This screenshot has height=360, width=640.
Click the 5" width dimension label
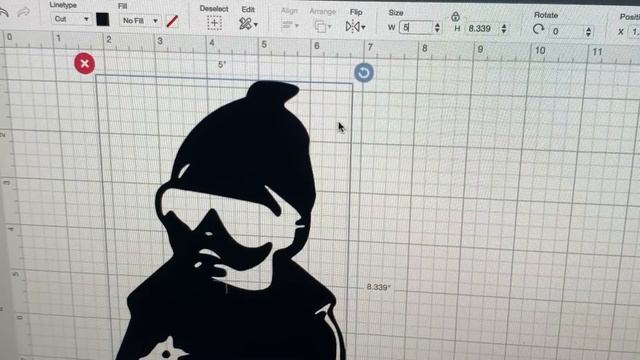[x=222, y=64]
